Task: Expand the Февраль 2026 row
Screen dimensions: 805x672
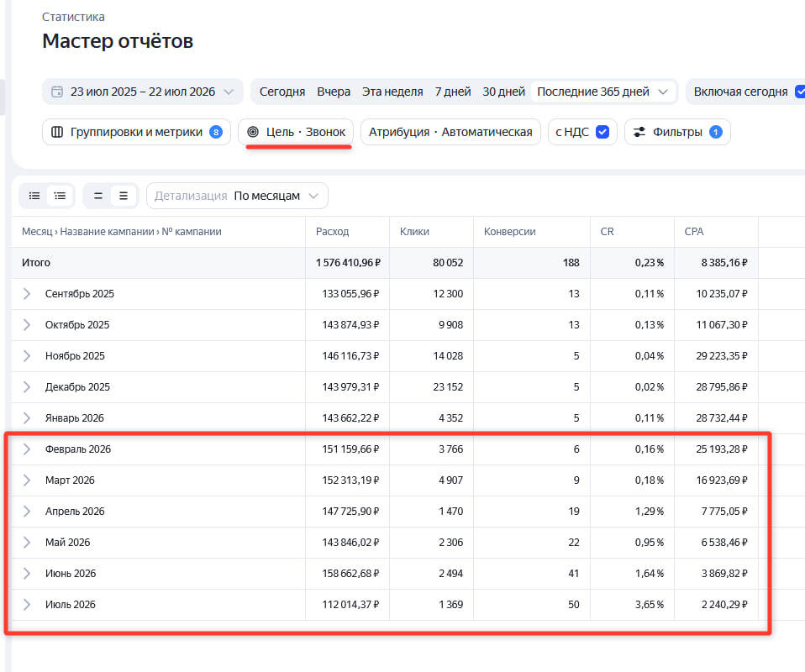Action: click(27, 449)
